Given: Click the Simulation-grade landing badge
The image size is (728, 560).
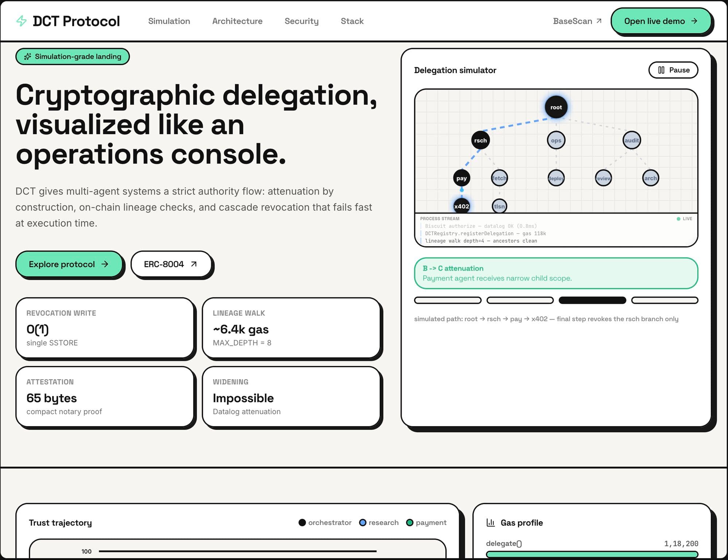Looking at the screenshot, I should click(73, 57).
